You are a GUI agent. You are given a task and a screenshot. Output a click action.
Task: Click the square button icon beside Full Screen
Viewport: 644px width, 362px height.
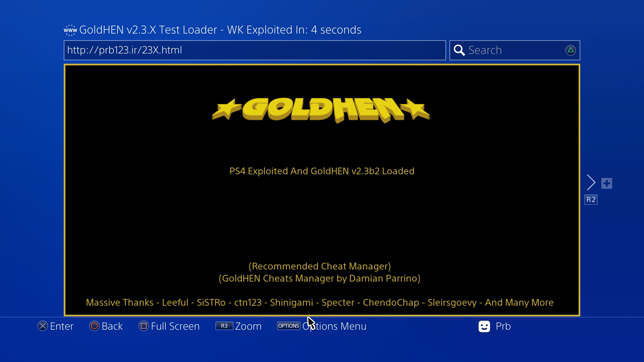click(x=144, y=326)
